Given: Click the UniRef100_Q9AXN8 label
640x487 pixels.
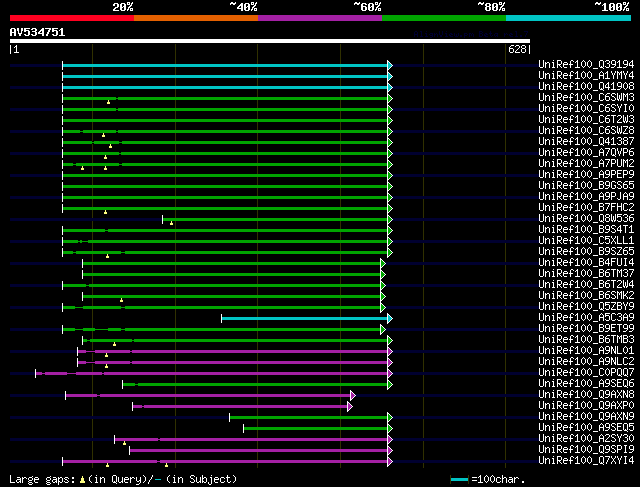Looking at the screenshot, I should 586,395.
